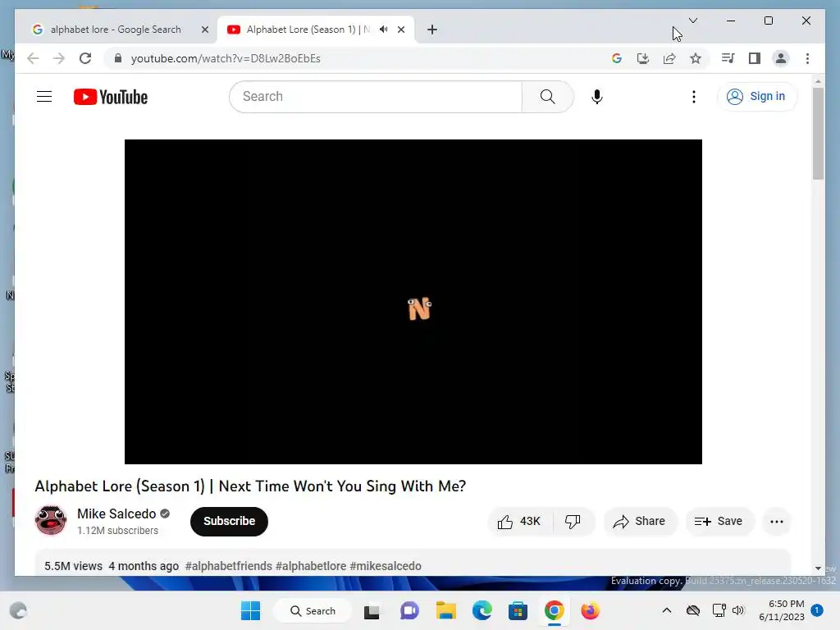840x630 pixels.
Task: Launch File Explorer from the taskbar
Action: pyautogui.click(x=445, y=610)
